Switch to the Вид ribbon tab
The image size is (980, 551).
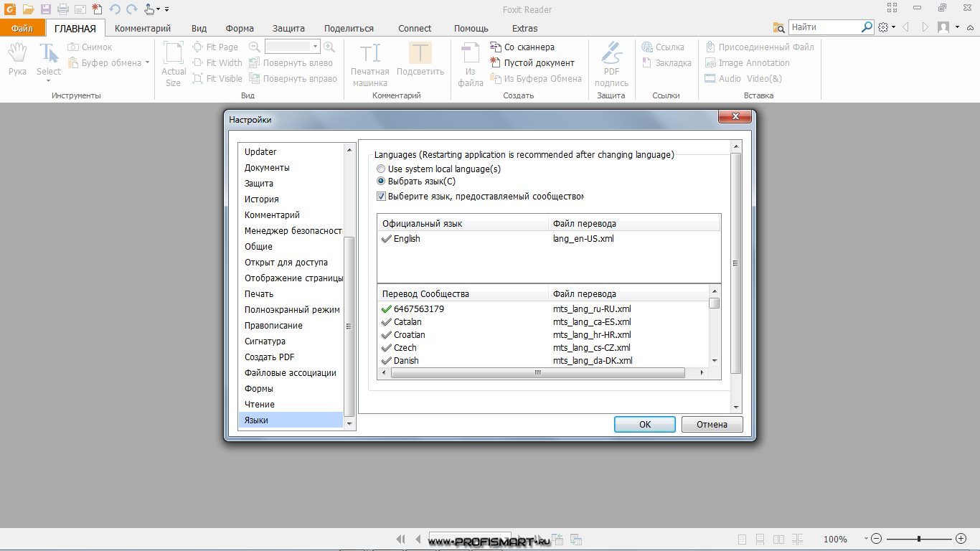tap(199, 28)
